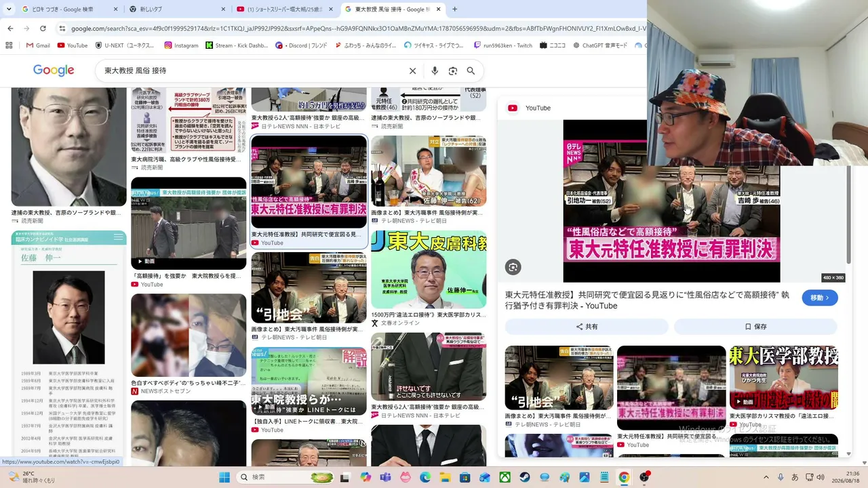The width and height of the screenshot is (868, 488).
Task: Open the preview title link about 東大元特任准教授
Action: click(647, 300)
